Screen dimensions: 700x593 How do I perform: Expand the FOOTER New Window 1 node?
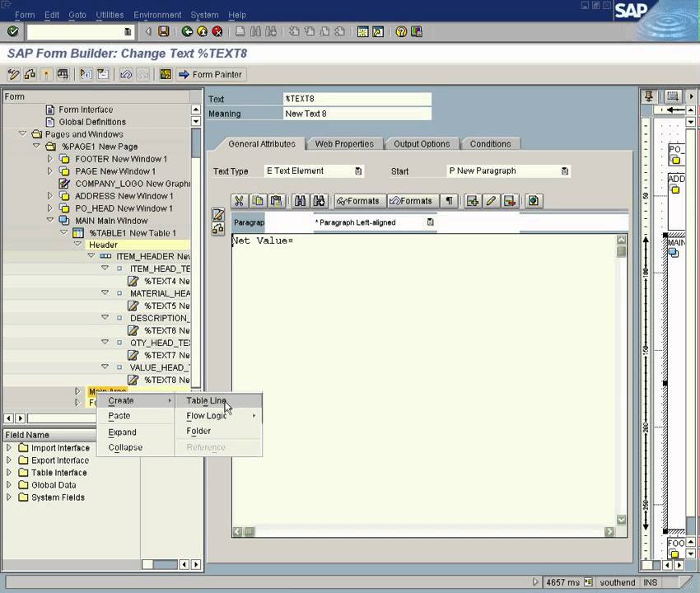[x=50, y=158]
